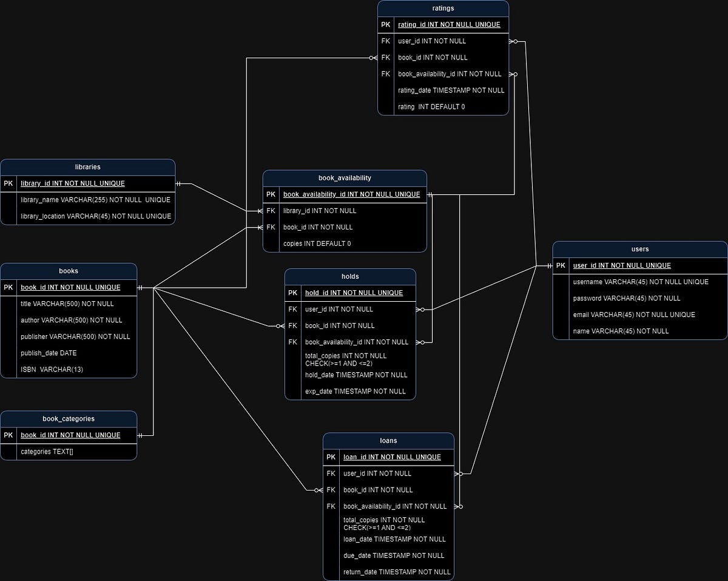Click rating_id INT NOT NULL UNIQUE row
The height and width of the screenshot is (581, 728).
pos(443,25)
